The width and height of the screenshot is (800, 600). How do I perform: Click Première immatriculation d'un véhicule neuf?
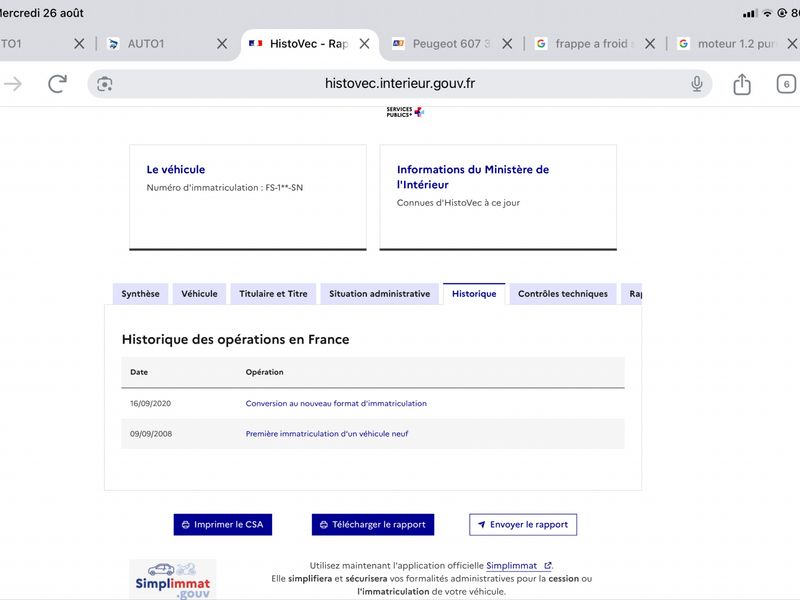pos(327,434)
